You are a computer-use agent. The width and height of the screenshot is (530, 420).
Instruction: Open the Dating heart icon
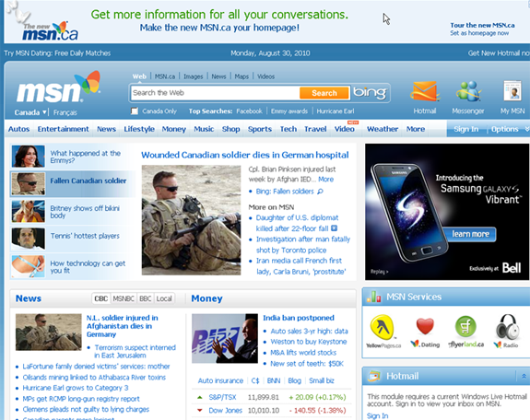pos(425,332)
